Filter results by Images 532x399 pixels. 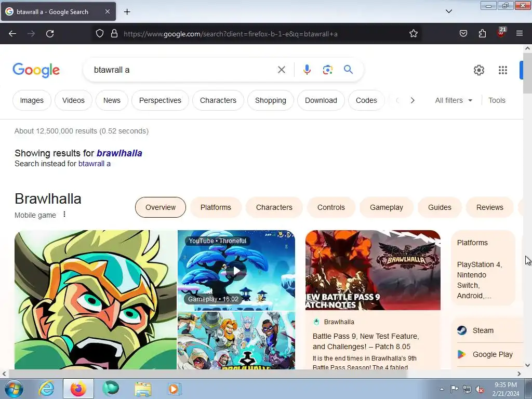(32, 100)
